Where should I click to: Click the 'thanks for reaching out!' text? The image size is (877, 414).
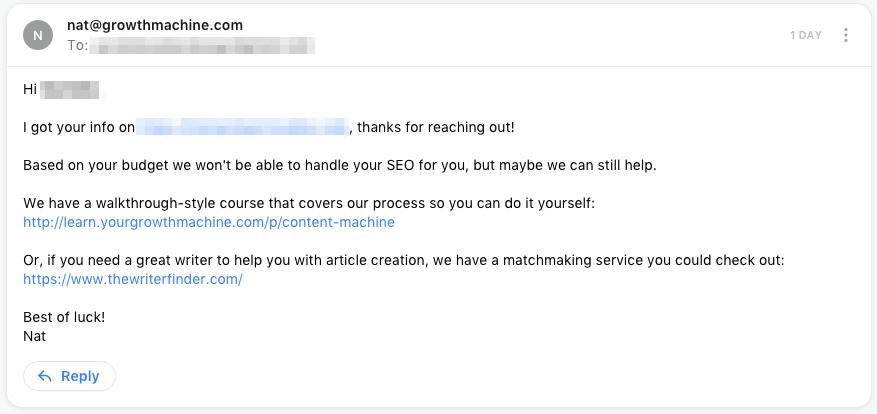[x=436, y=127]
